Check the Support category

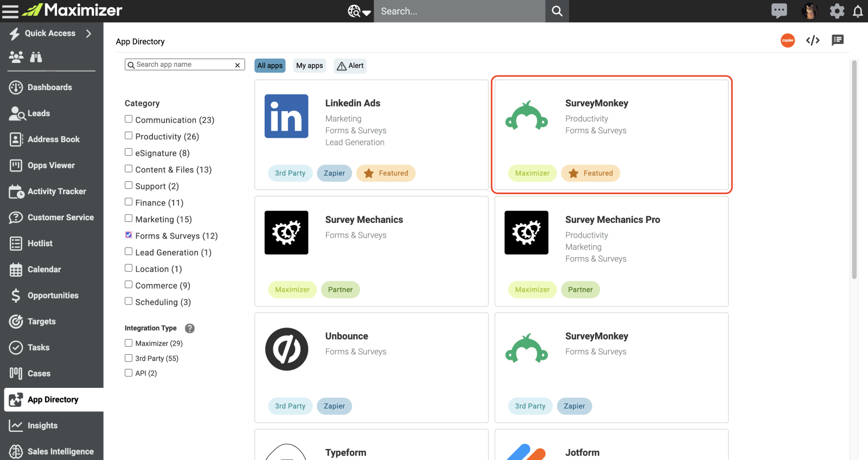(x=129, y=186)
